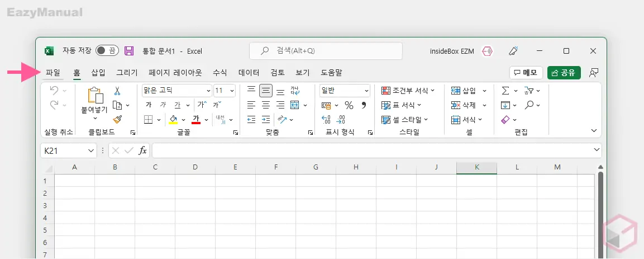Image resolution: width=644 pixels, height=259 pixels.
Task: Apply comma style number format
Action: click(363, 105)
